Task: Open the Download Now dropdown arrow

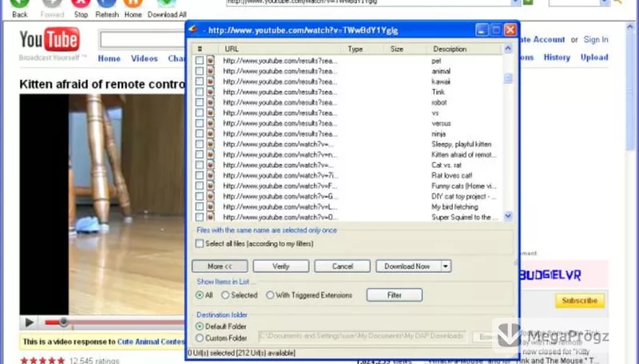Action: (446, 267)
